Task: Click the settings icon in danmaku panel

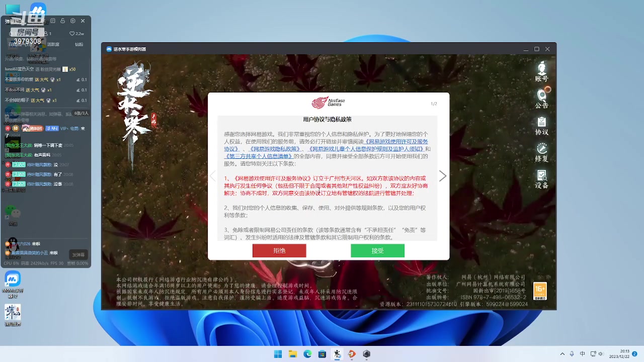Action: pos(73,21)
